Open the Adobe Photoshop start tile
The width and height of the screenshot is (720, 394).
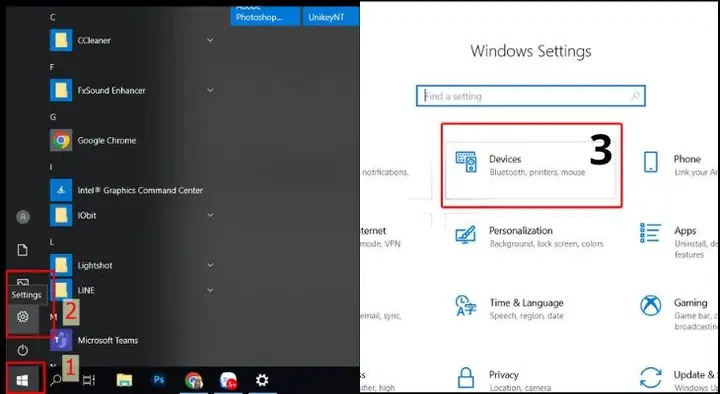click(x=265, y=16)
